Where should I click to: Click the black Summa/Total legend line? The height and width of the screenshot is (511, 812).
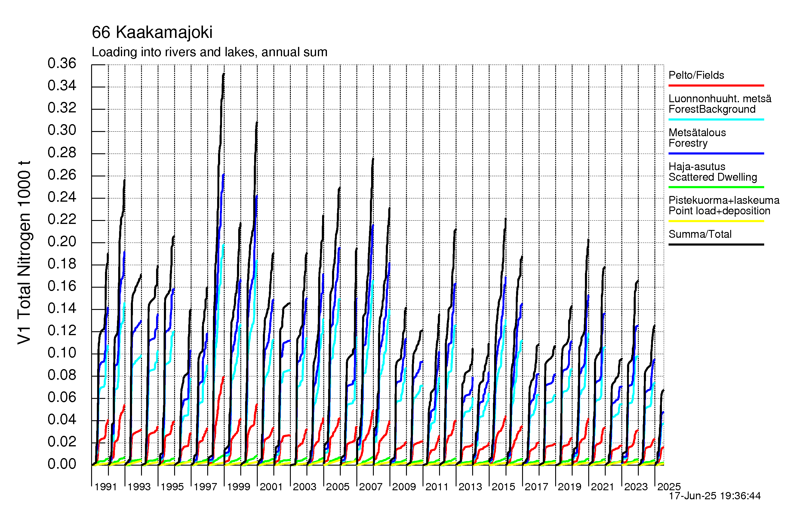coord(716,244)
